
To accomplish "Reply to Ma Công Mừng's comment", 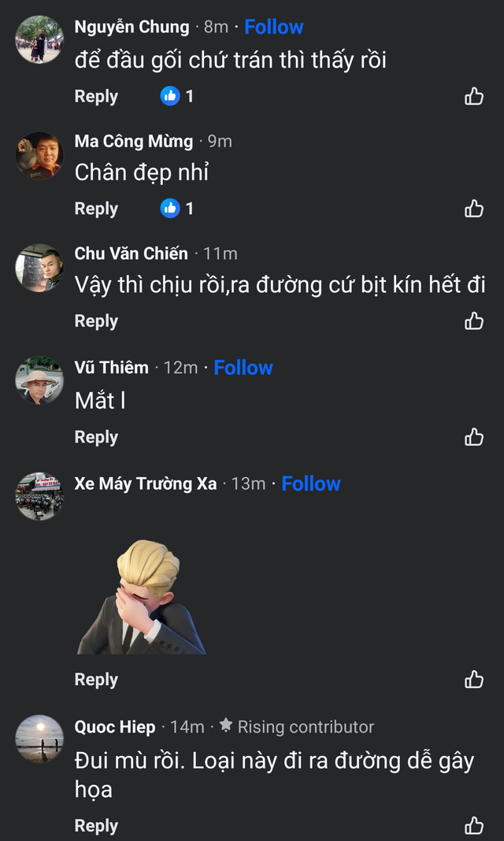I will pos(96,209).
